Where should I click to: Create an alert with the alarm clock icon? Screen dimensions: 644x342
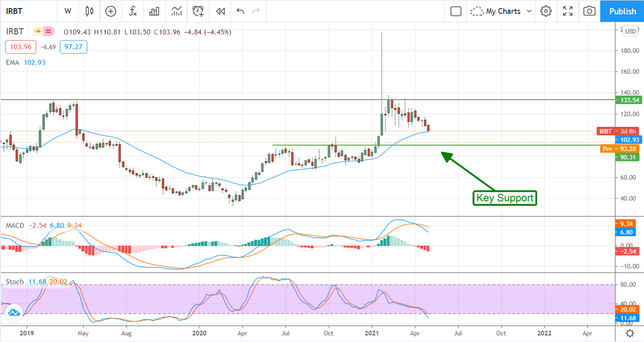(199, 11)
